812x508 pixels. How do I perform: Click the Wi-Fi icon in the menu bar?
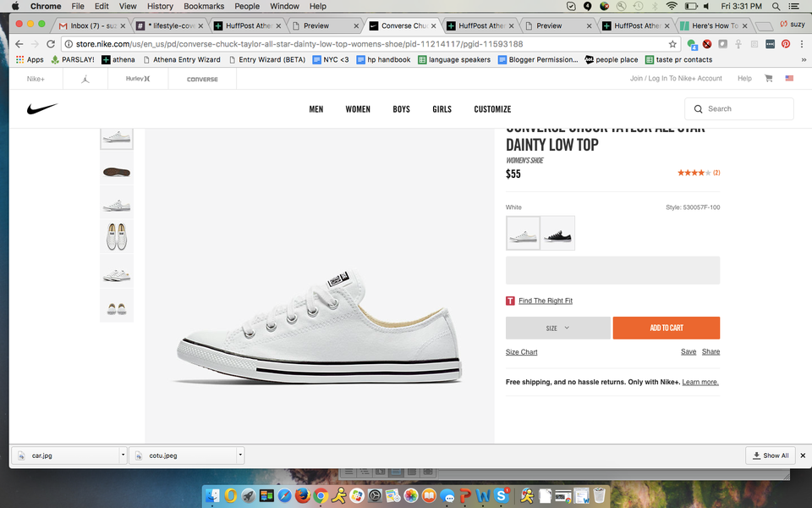pos(672,6)
